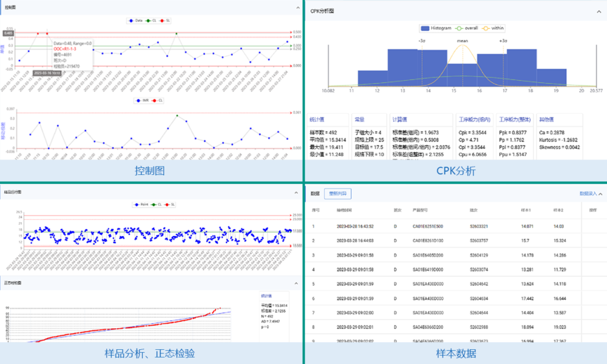
Task: Toggle the CL legend entry next to Data
Action: pyautogui.click(x=151, y=21)
